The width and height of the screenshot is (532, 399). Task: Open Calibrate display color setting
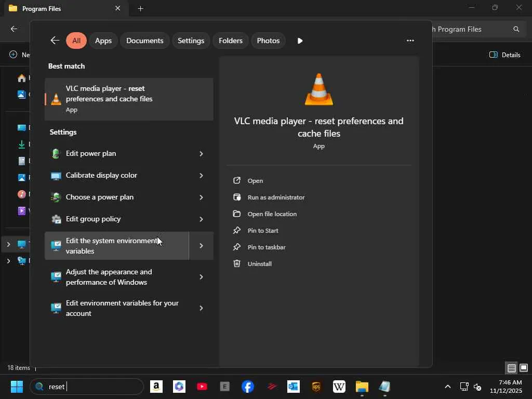(x=117, y=176)
